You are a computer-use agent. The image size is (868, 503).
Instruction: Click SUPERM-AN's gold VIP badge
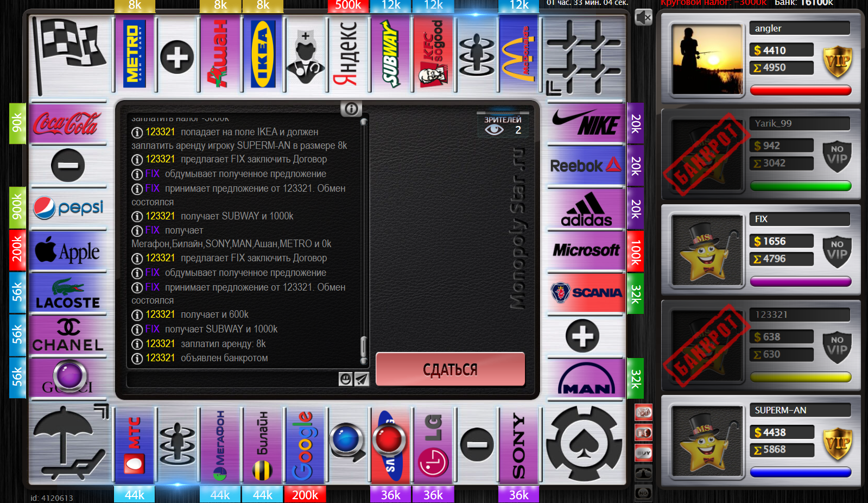837,444
